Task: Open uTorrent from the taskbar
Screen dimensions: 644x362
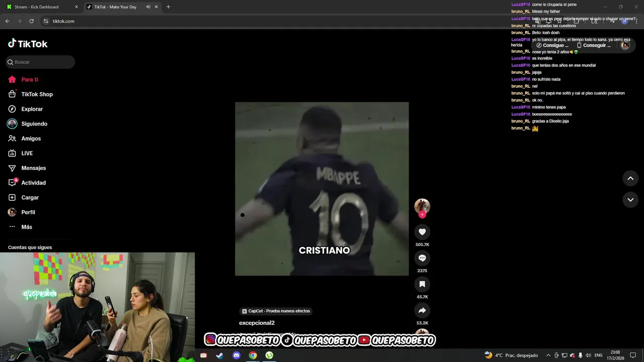Action: [x=269, y=355]
